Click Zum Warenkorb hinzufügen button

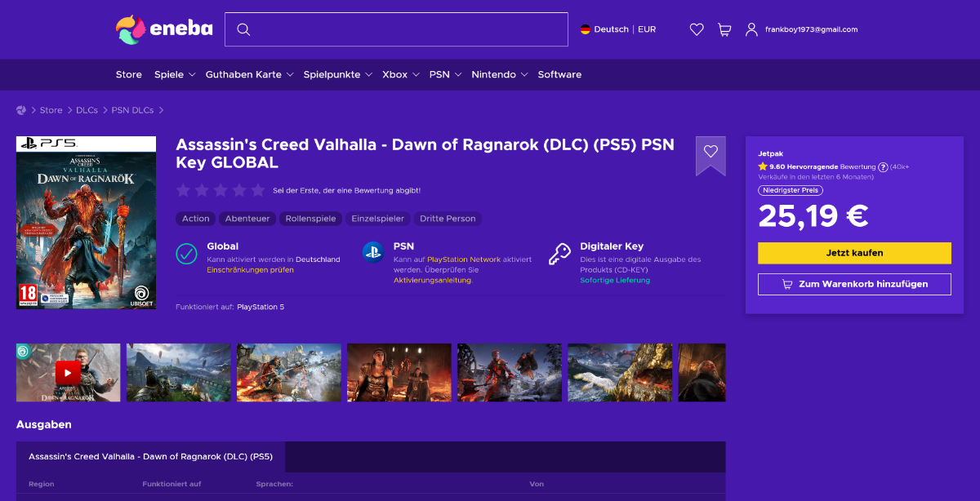[854, 284]
